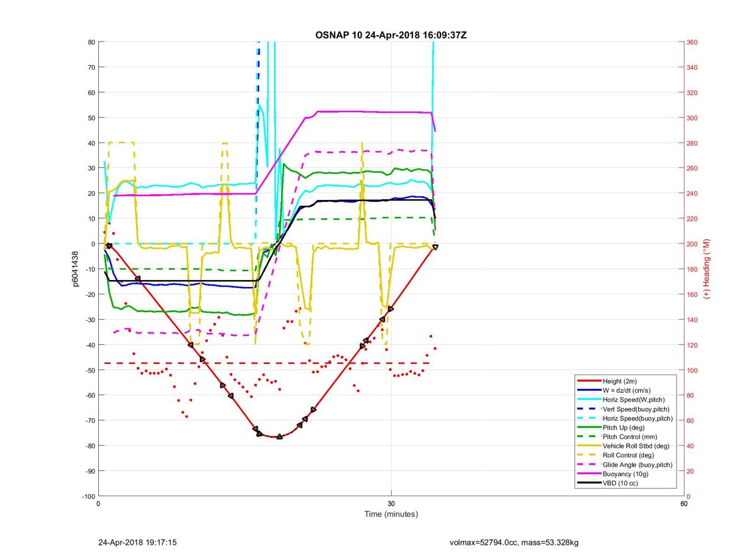Select the Height (2m) legend entry
Image resolution: width=756 pixels, height=558 pixels.
620,381
